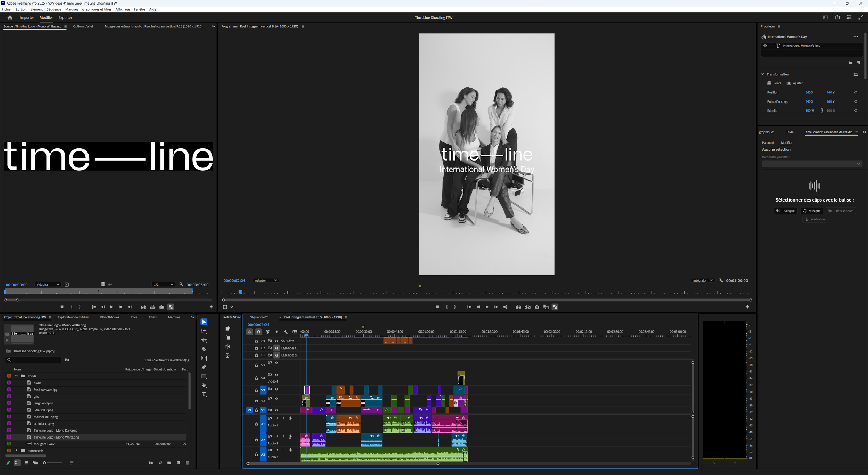The image size is (868, 475).
Task: Export frame camera in Source monitor
Action: pos(161,307)
